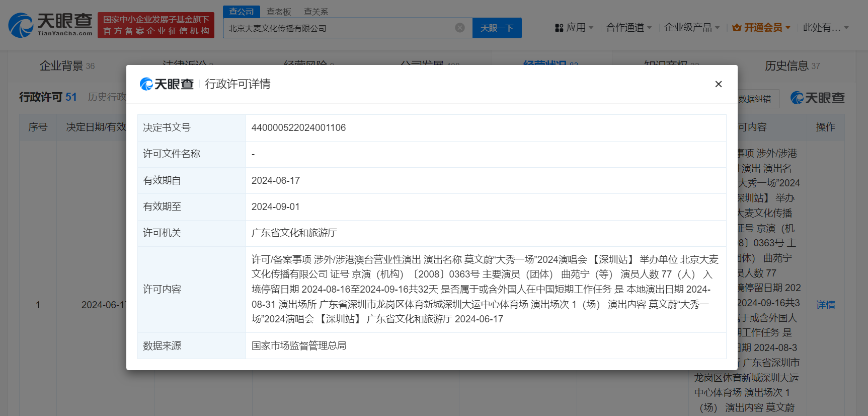Image resolution: width=868 pixels, height=416 pixels.
Task: Click the 开通会员 crown icon
Action: 737,28
